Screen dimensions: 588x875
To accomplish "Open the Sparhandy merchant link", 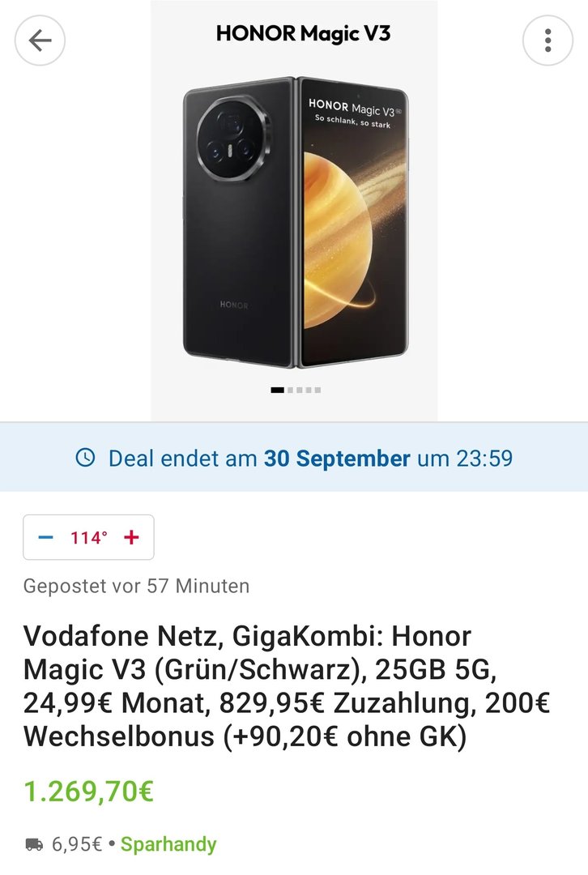I will [168, 845].
